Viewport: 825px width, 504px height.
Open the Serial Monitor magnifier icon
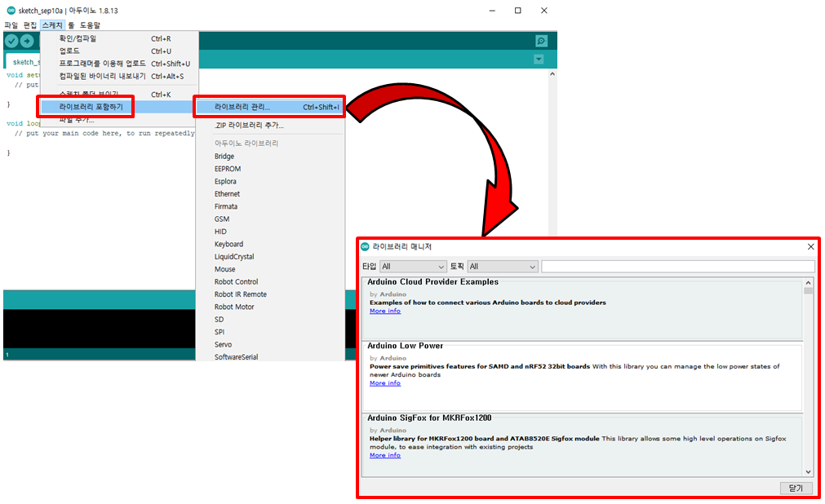(x=541, y=41)
